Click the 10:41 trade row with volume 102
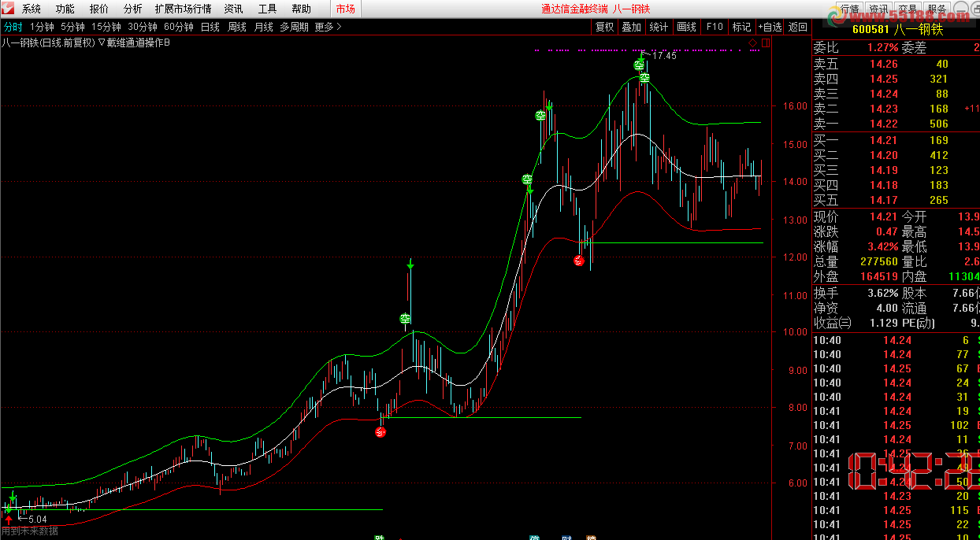The image size is (980, 540). click(x=896, y=426)
